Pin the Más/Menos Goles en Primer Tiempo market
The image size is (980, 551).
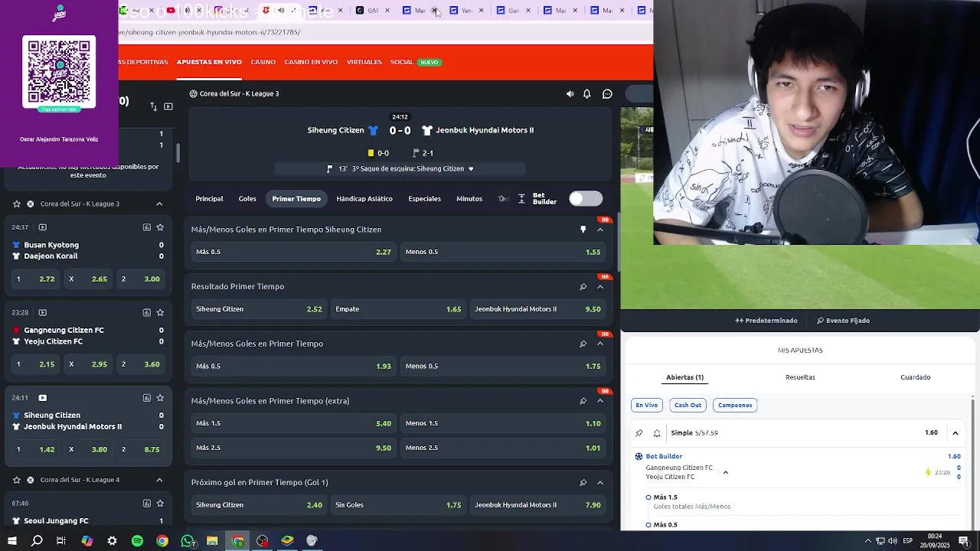583,344
